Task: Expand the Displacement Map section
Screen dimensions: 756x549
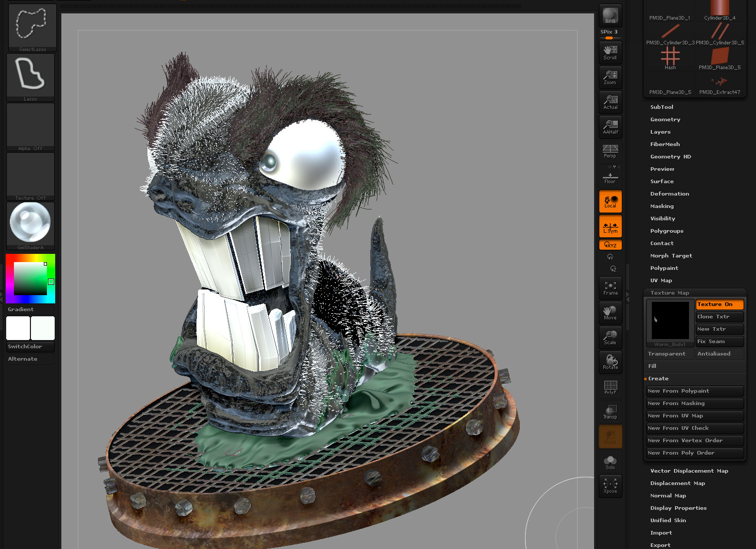Action: [677, 483]
